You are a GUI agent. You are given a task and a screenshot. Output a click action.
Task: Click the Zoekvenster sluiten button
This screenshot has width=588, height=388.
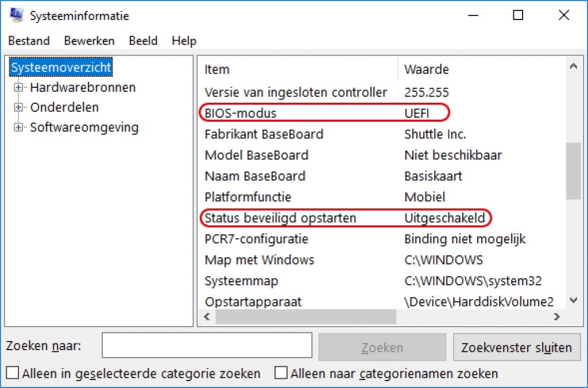tap(517, 347)
